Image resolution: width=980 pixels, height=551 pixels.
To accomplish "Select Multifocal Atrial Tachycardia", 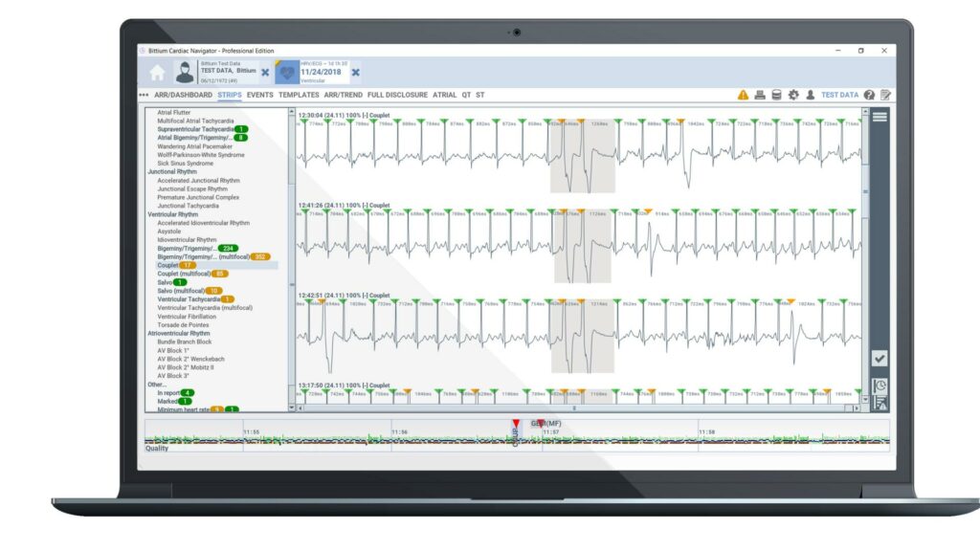I will (x=195, y=121).
